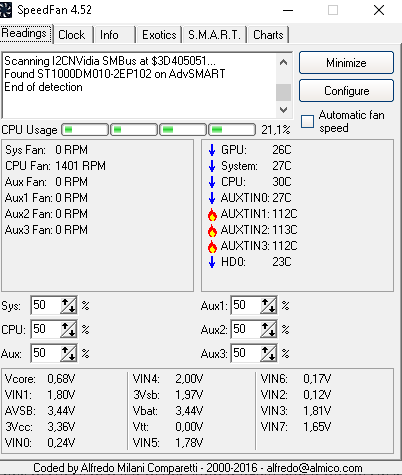This screenshot has width=402, height=475.
Task: Click the blue arrow next to CPU 30C
Action: (x=212, y=182)
